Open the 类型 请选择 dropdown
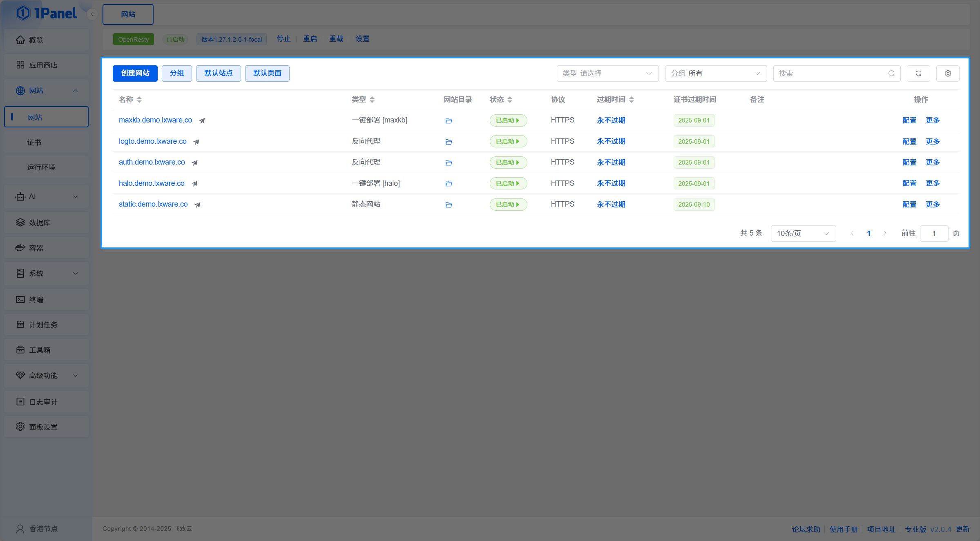Viewport: 980px width, 541px height. click(x=607, y=73)
